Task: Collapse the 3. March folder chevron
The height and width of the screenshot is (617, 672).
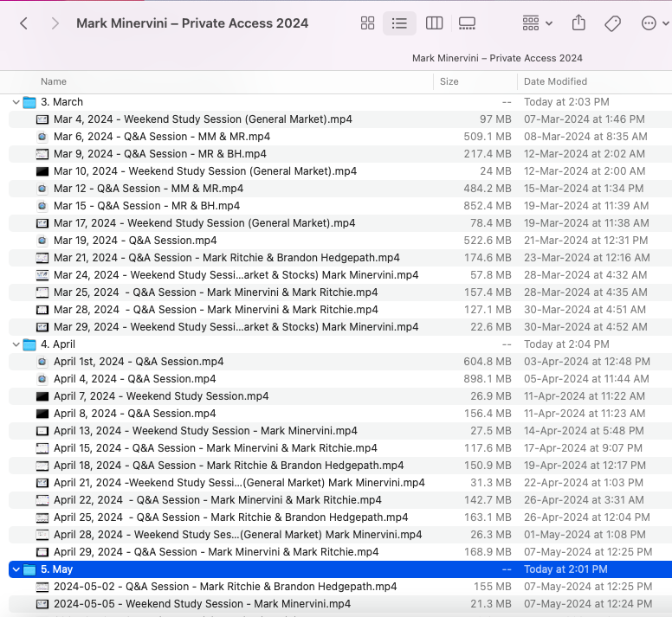Action: [x=16, y=102]
